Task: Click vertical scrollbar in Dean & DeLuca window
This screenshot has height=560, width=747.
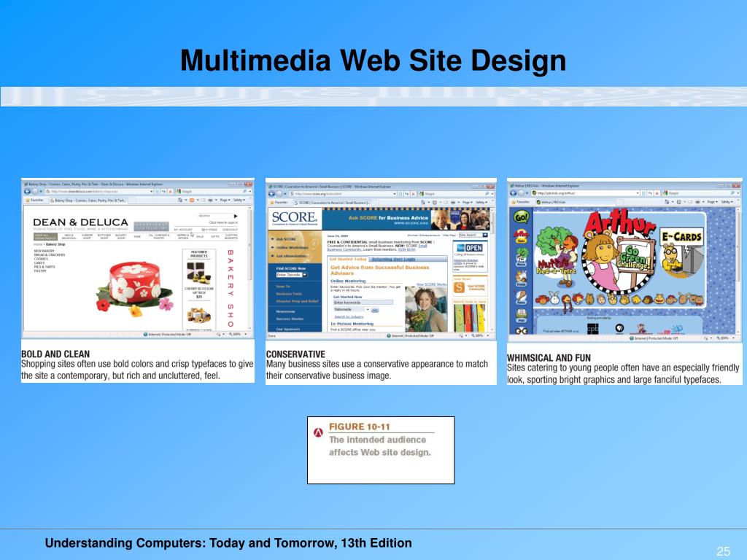Action: (250, 267)
